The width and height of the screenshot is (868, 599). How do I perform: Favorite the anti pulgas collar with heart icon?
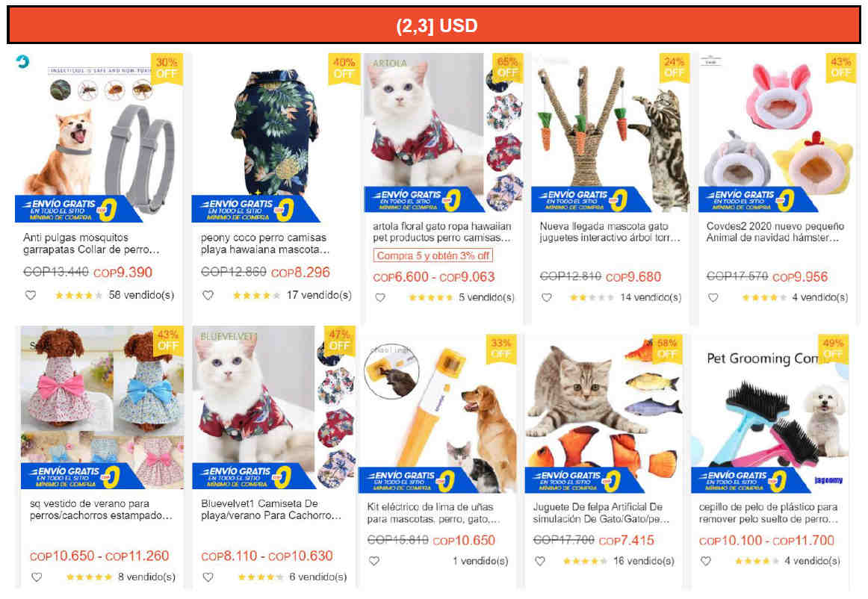click(x=31, y=296)
